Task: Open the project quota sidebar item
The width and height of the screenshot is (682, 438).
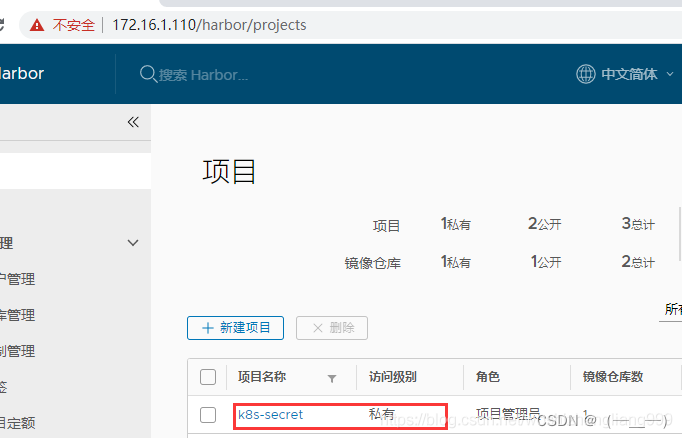Action: pos(17,423)
